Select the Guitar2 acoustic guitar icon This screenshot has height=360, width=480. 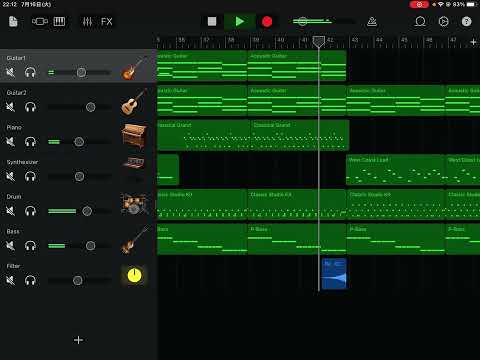(133, 102)
